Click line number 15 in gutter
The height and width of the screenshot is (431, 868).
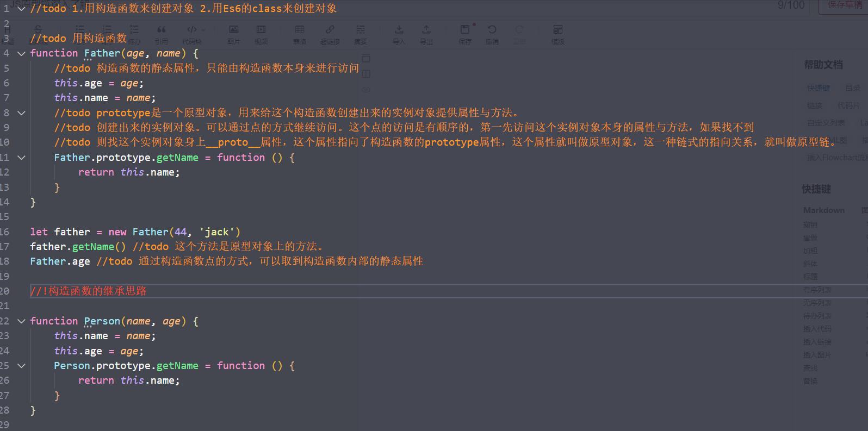[4, 217]
